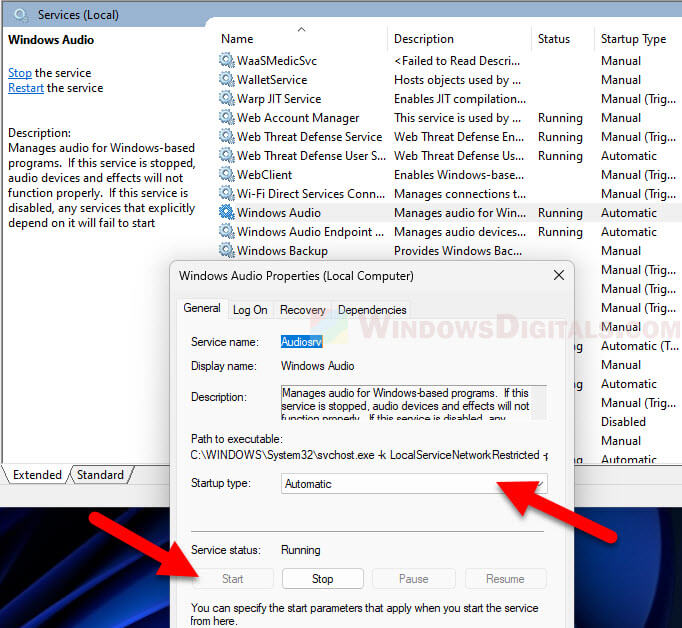Screen dimensions: 682x628
Task: Click Running status of Web Account Manager
Action: [x=560, y=117]
